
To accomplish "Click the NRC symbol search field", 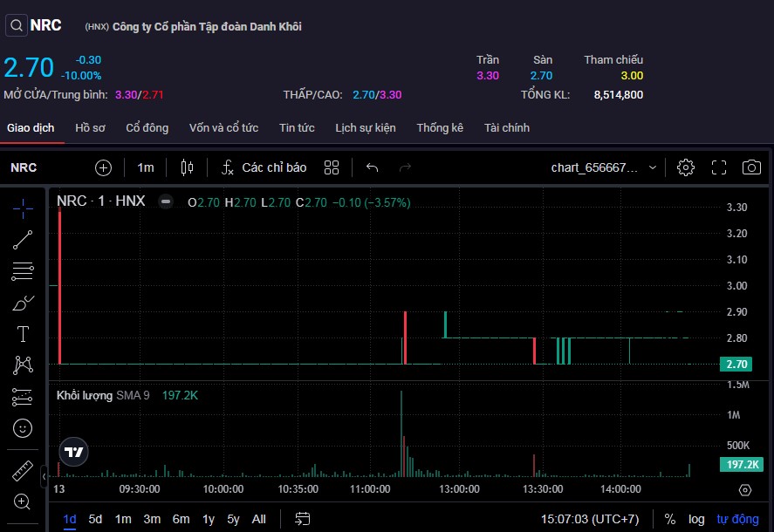I will point(24,167).
